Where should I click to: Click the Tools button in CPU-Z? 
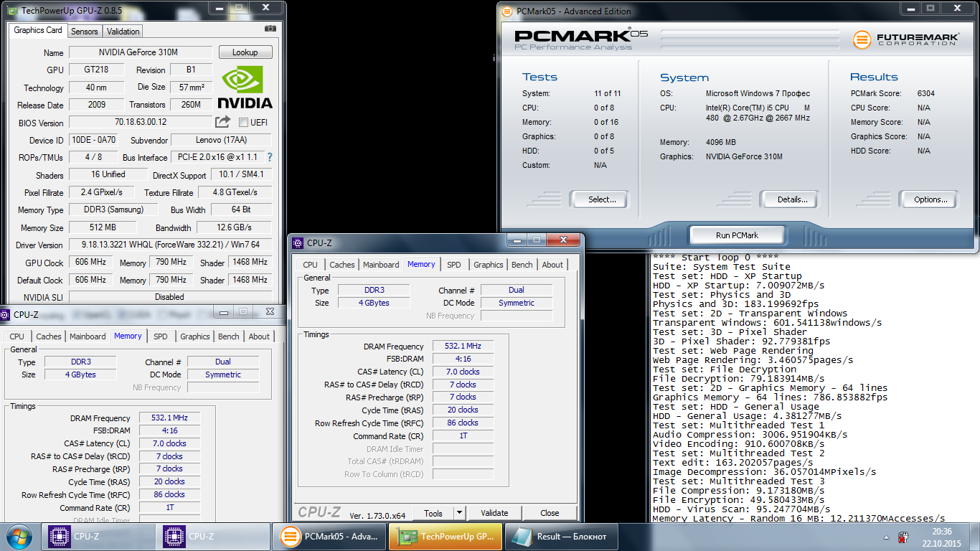433,513
